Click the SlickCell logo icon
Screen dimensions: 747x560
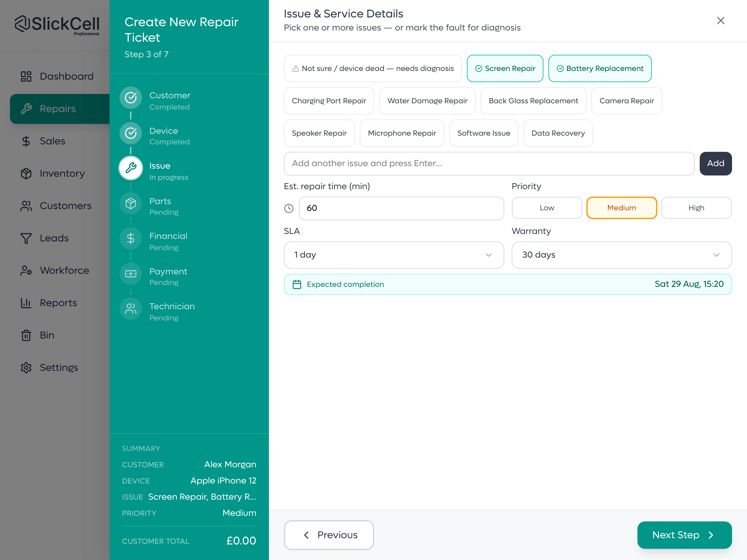coord(22,23)
